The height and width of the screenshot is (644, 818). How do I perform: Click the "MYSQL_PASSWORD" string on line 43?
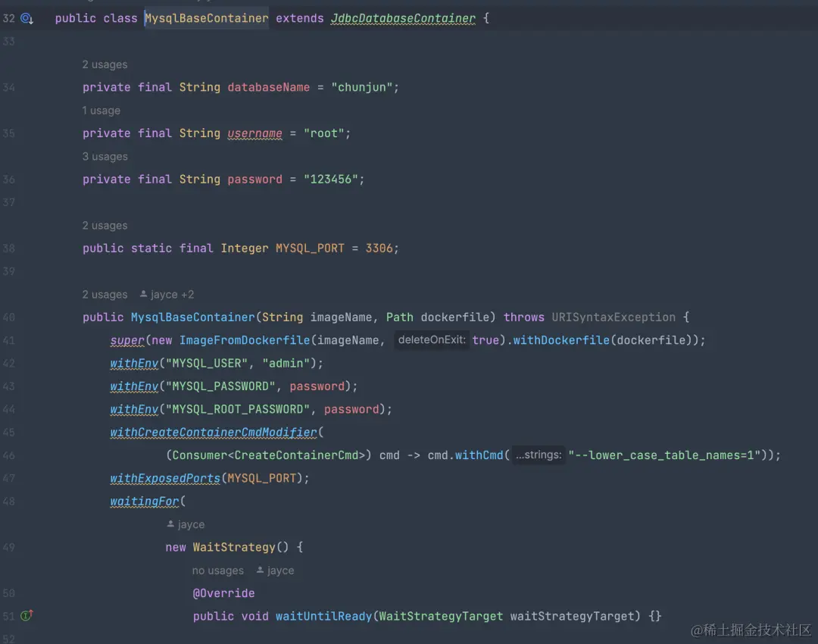[220, 386]
